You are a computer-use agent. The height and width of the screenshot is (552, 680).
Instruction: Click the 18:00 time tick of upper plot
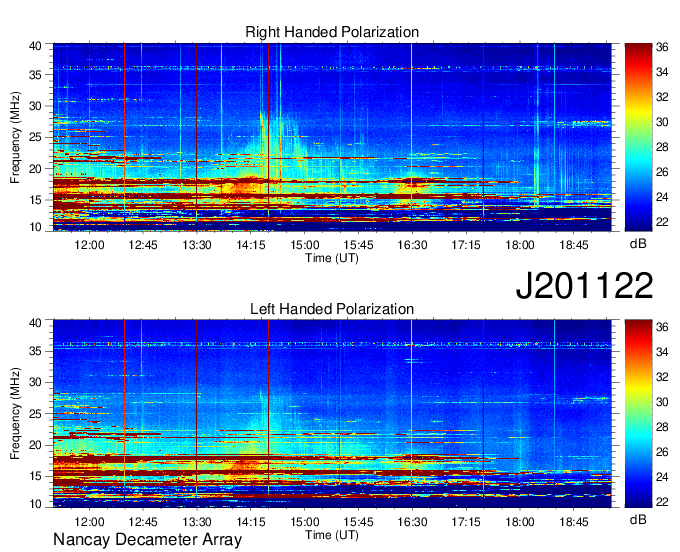(520, 245)
